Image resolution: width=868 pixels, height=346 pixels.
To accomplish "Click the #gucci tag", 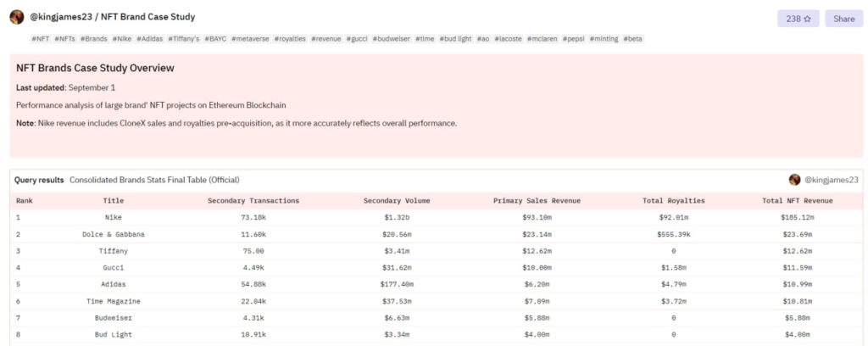I will tap(355, 39).
